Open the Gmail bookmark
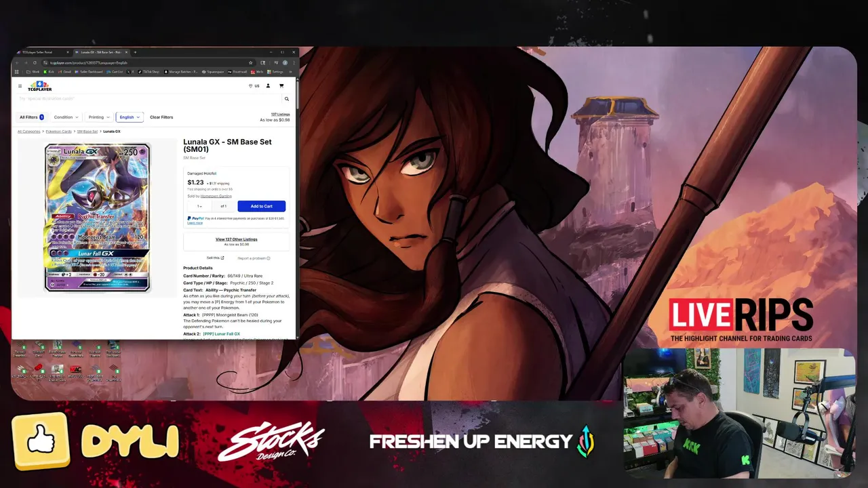The height and width of the screenshot is (488, 868). point(64,72)
